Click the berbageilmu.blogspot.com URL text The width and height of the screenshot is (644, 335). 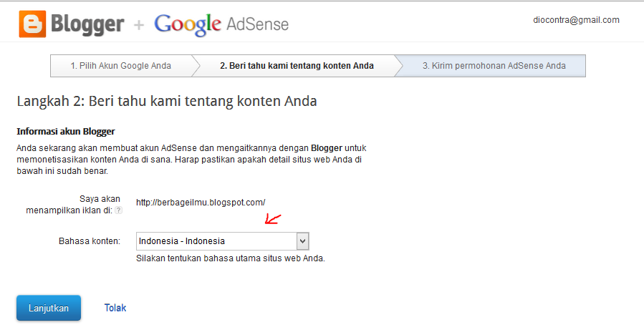[x=201, y=203]
